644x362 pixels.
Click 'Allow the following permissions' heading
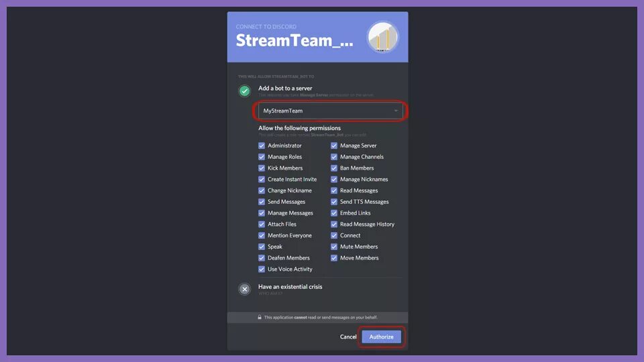coord(299,128)
